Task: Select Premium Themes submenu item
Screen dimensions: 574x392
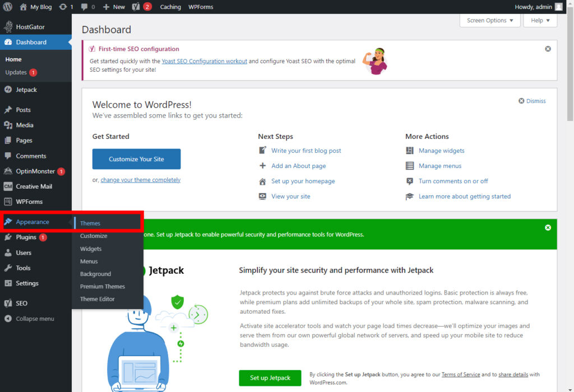Action: click(103, 286)
